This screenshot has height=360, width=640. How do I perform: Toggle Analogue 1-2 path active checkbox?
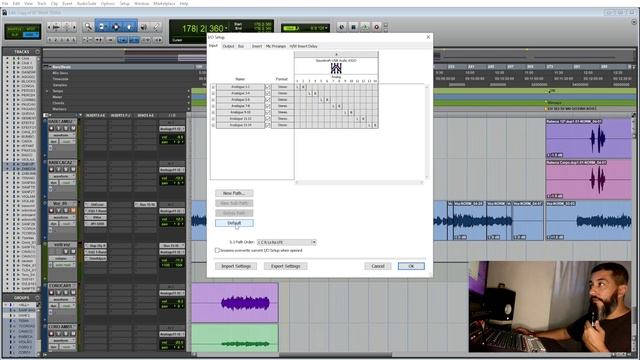[x=268, y=87]
